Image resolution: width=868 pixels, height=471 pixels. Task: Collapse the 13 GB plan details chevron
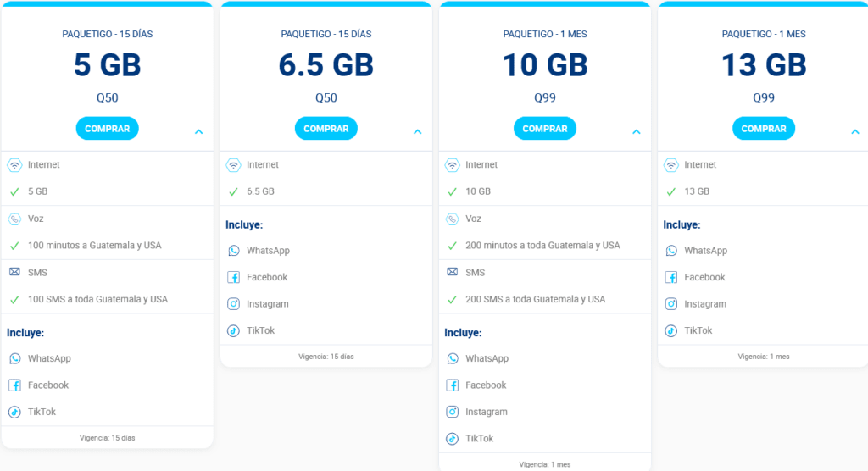coord(854,131)
